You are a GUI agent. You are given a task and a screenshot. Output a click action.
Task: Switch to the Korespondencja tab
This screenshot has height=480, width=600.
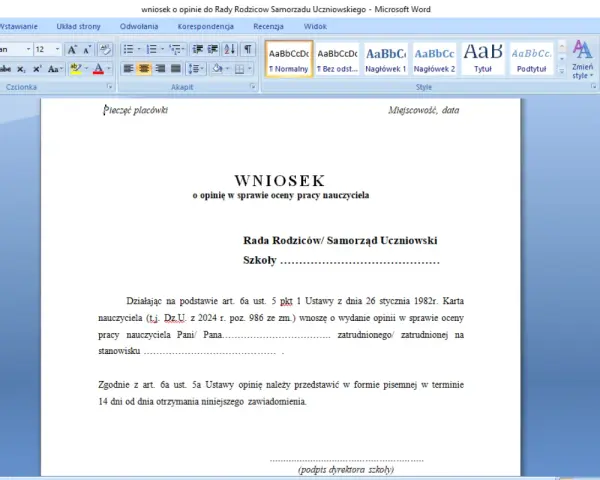(x=205, y=26)
